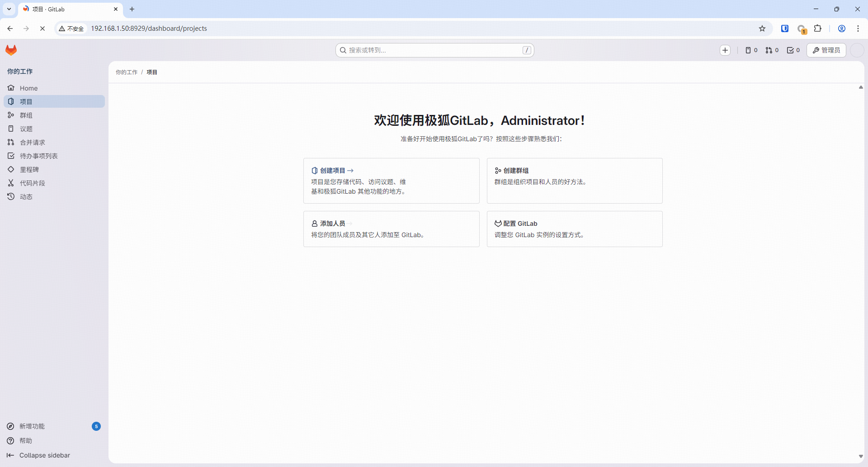Viewport: 868px width, 467px height.
Task: Click the 不安全 site security indicator
Action: [x=71, y=29]
